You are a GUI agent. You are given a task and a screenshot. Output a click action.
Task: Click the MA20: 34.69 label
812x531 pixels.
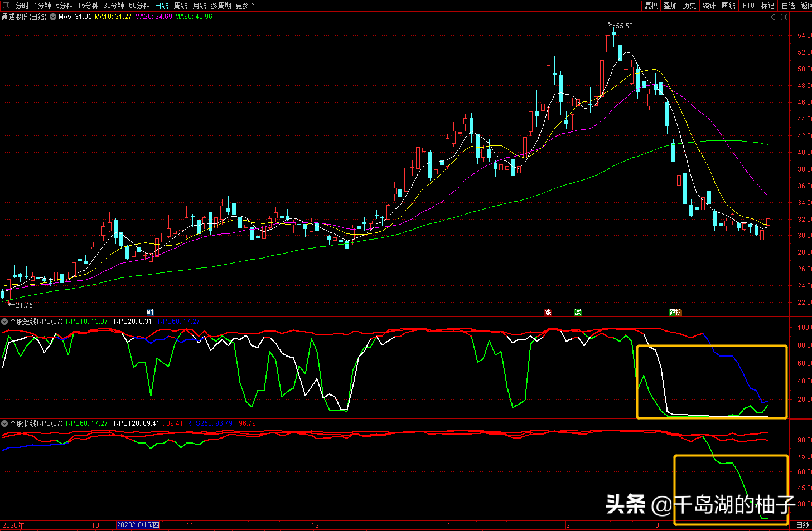point(153,17)
